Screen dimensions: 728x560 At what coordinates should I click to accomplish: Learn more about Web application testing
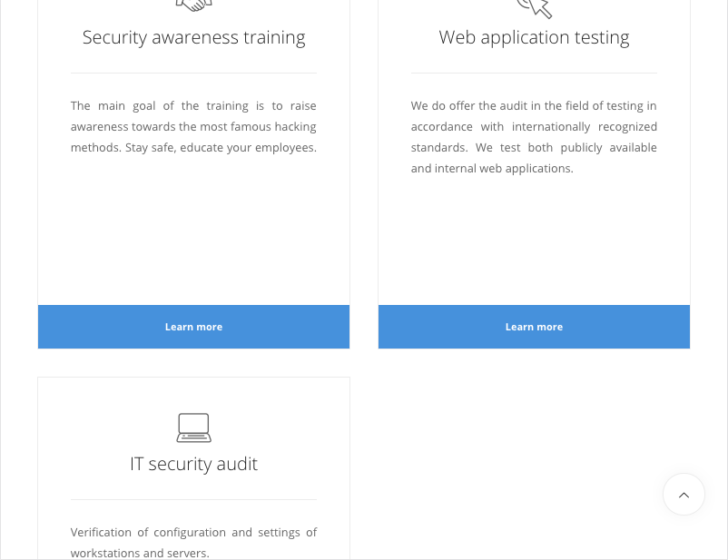(534, 327)
